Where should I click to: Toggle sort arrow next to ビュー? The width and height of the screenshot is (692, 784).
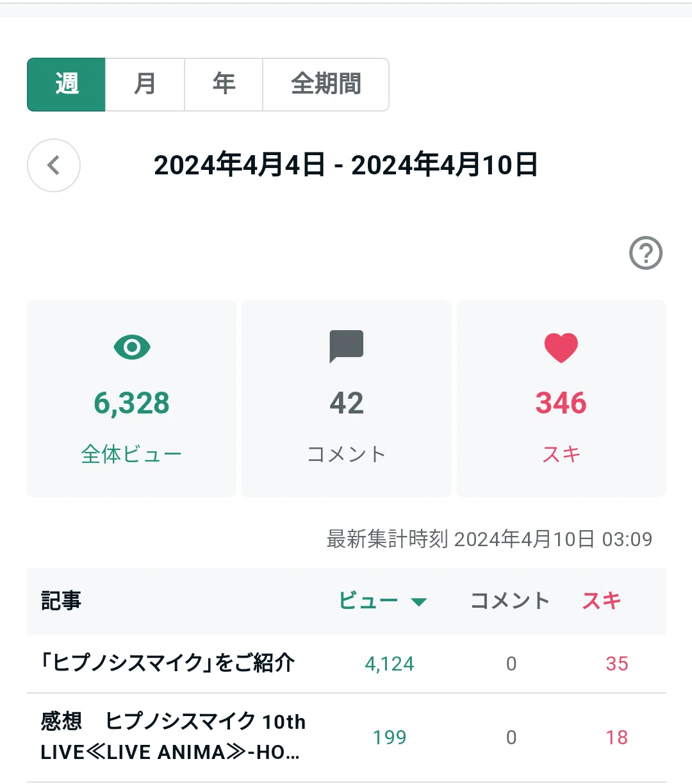(x=419, y=601)
